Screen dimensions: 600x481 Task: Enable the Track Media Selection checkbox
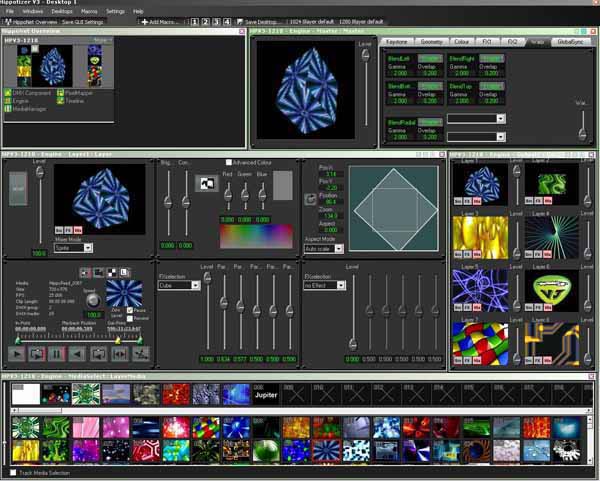click(13, 473)
